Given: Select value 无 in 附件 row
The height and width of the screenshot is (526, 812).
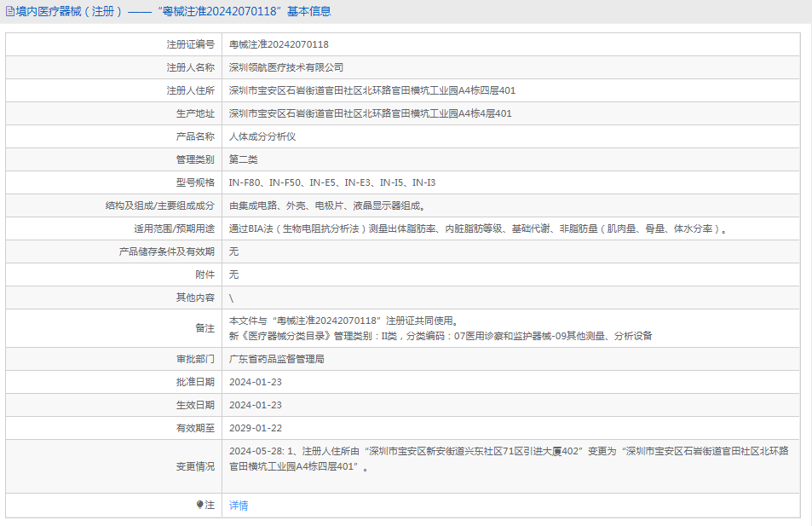Looking at the screenshot, I should [234, 275].
